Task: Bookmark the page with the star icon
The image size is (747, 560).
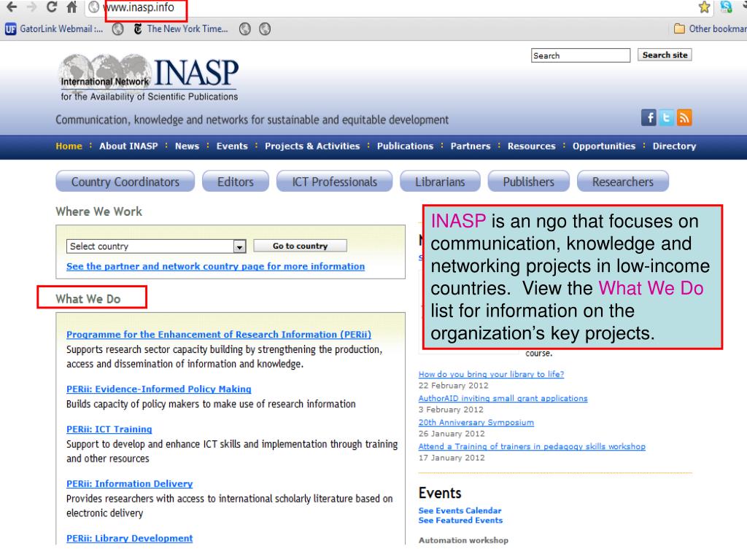Action: (x=704, y=7)
